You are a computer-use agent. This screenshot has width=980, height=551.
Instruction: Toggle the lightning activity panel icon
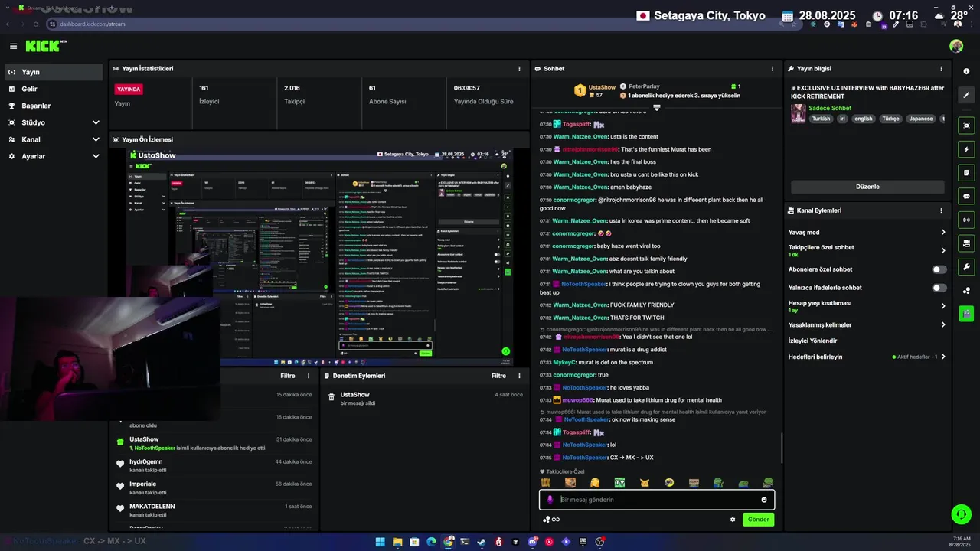tap(966, 149)
